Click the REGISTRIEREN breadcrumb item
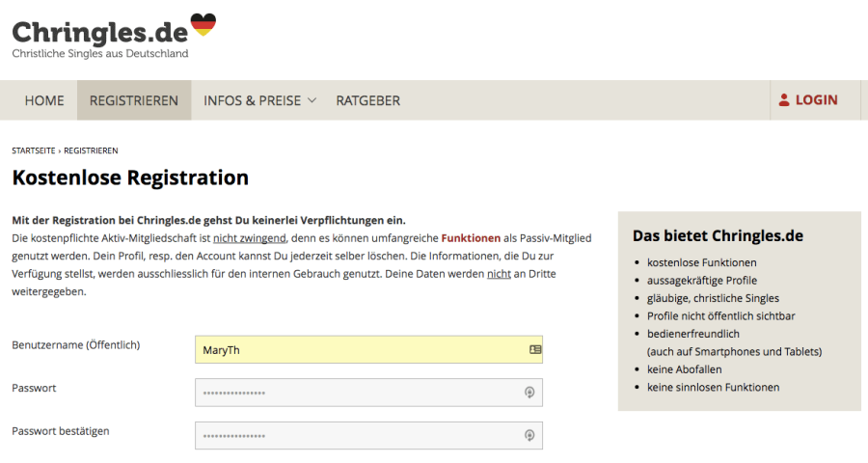The width and height of the screenshot is (868, 463). click(92, 151)
